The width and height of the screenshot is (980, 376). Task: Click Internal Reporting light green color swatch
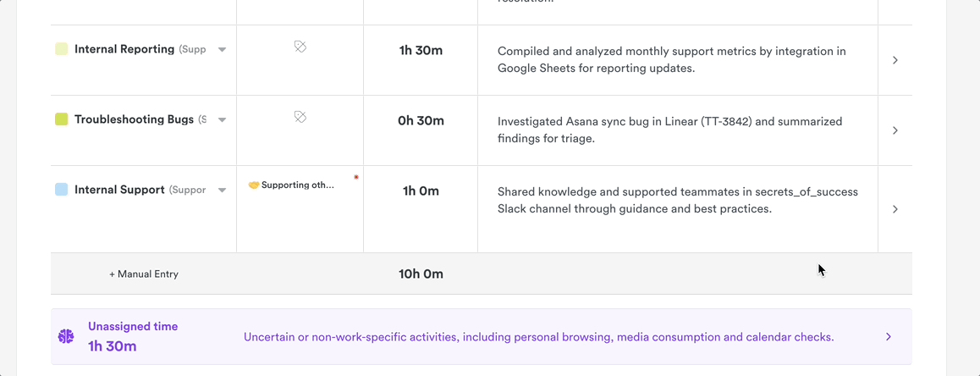point(61,49)
